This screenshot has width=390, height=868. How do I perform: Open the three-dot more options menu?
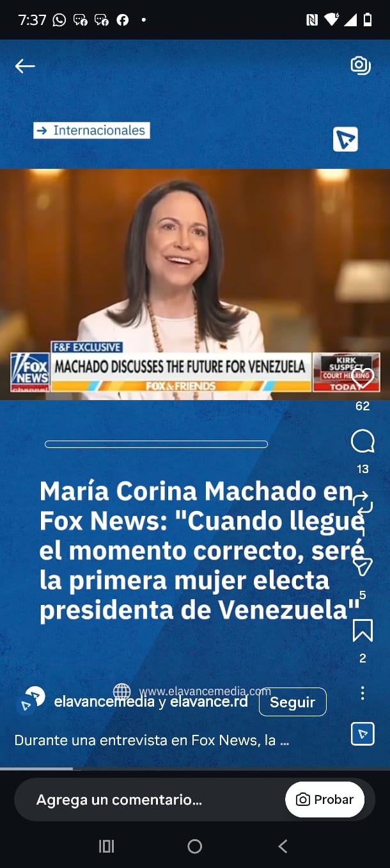click(x=363, y=693)
